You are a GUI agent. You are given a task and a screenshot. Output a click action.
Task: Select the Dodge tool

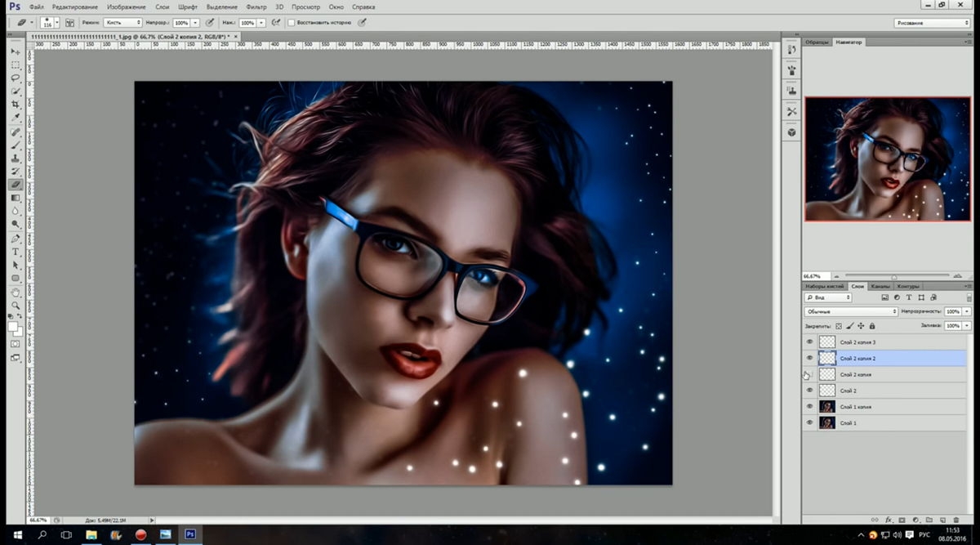pyautogui.click(x=16, y=224)
